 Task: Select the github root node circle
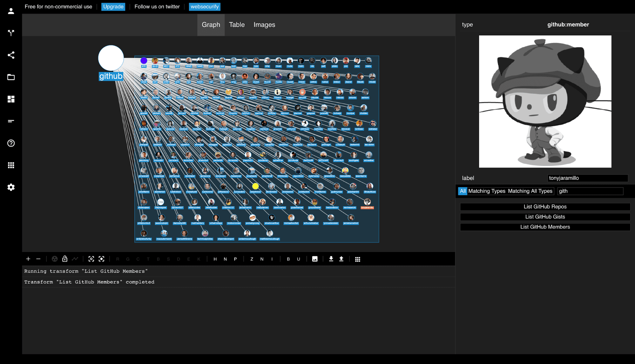(111, 58)
